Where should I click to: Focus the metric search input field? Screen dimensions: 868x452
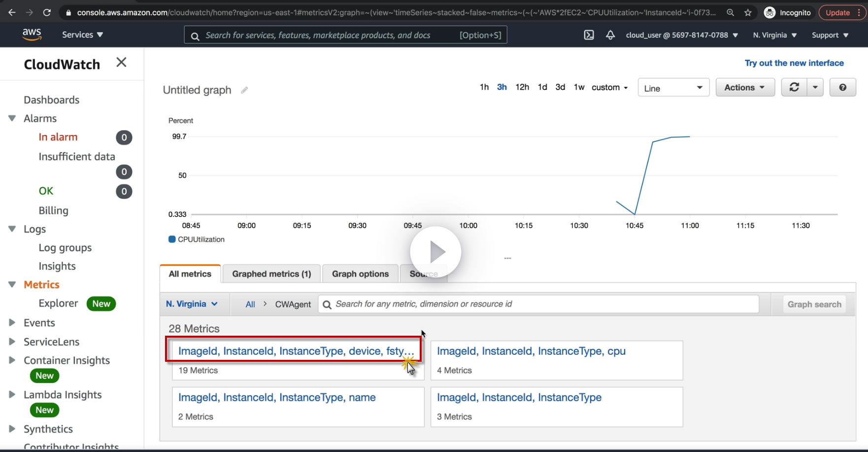(538, 304)
